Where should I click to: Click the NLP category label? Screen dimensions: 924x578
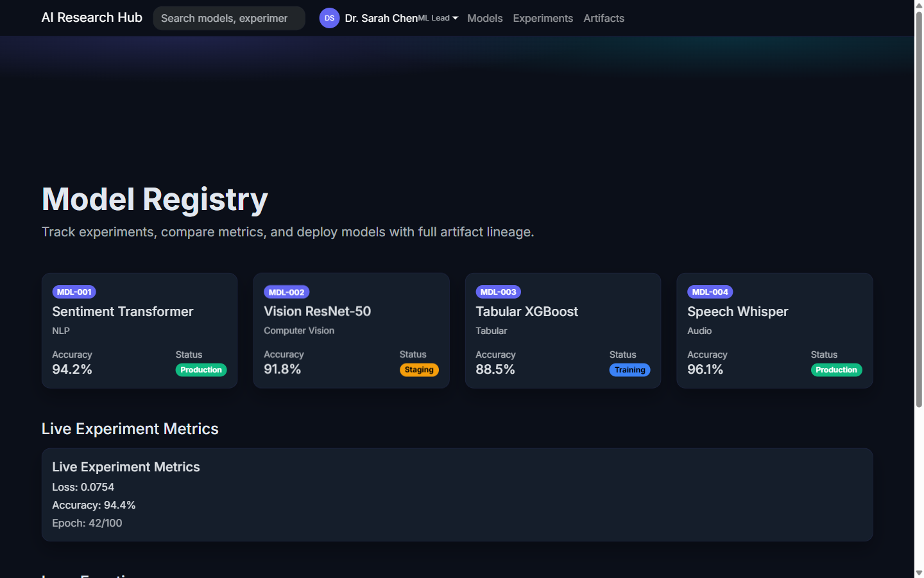[61, 331]
